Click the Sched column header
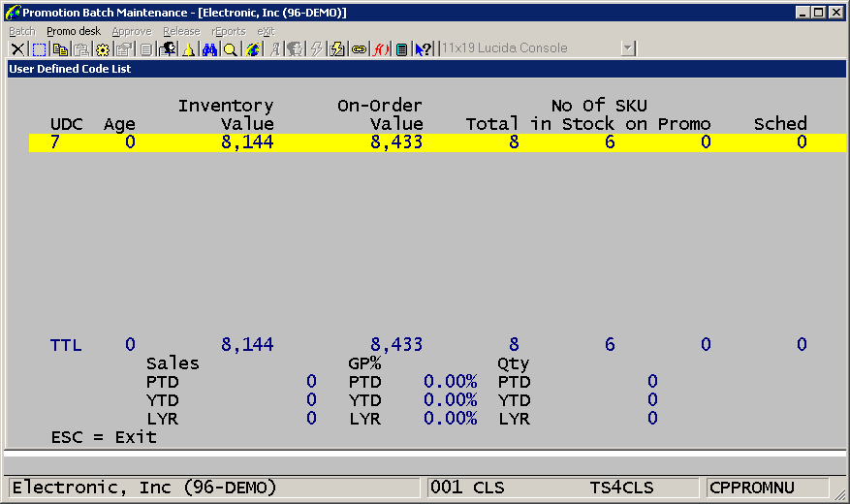Viewport: 850px width, 504px height. pos(780,124)
